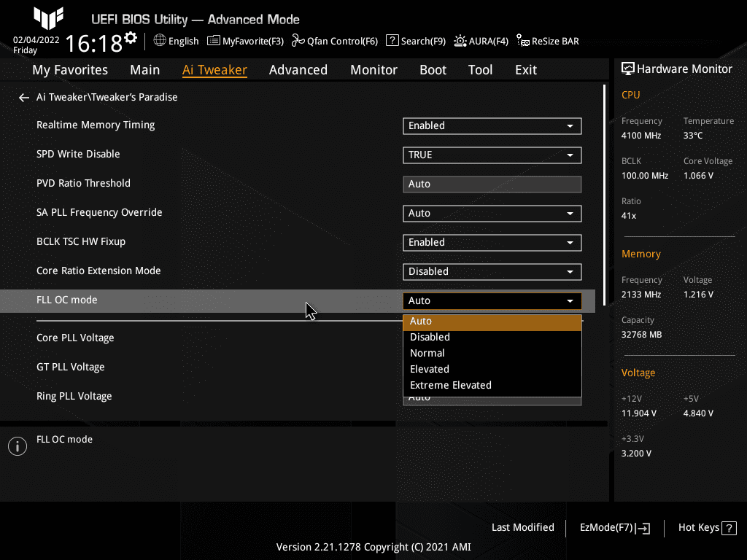Click the Memory Capacity 32768 MB value
The width and height of the screenshot is (747, 560).
[x=641, y=335]
